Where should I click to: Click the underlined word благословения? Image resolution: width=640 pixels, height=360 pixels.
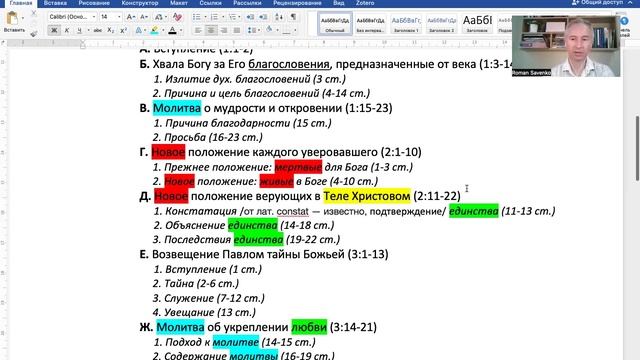coord(289,64)
